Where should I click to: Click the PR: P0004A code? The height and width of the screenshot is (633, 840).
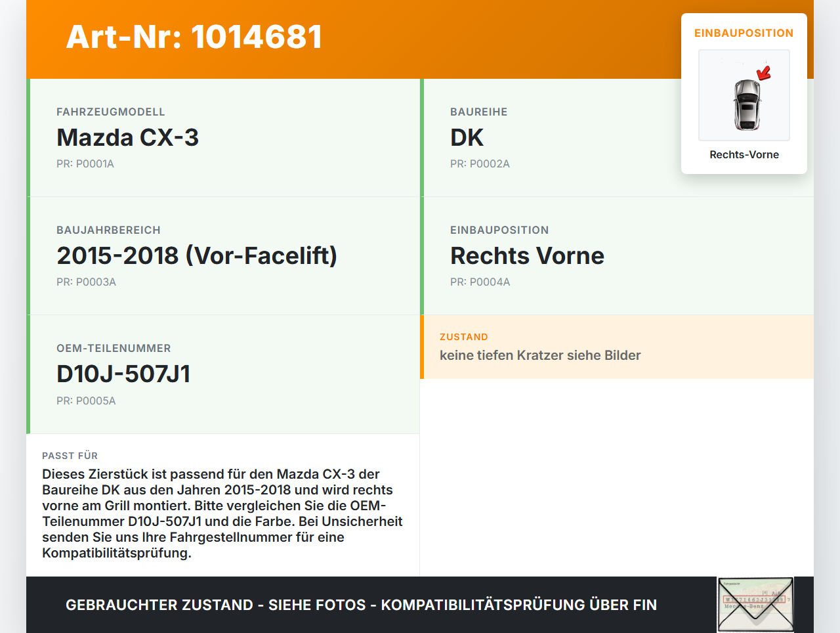(480, 282)
